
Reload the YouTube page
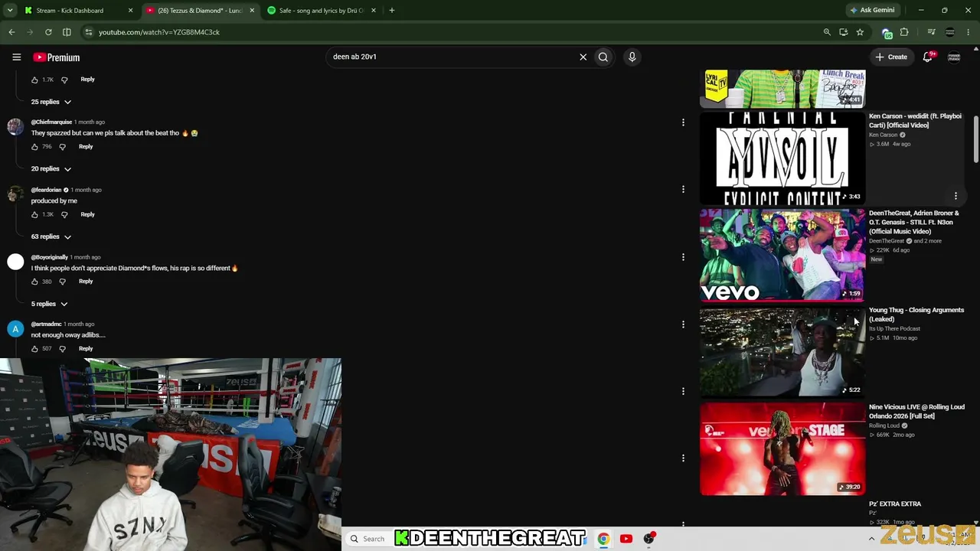click(x=48, y=32)
